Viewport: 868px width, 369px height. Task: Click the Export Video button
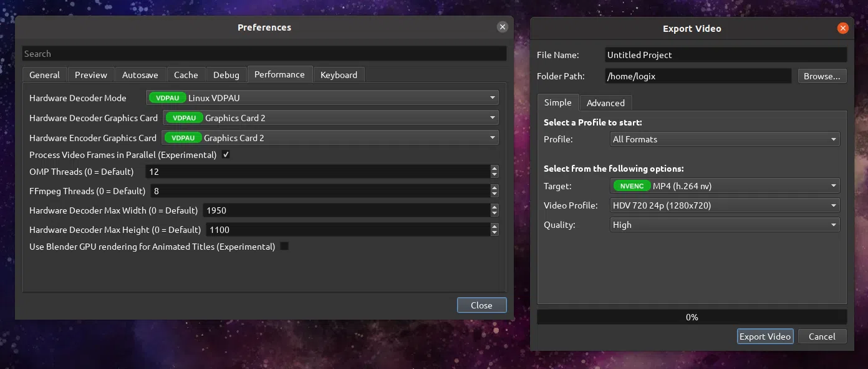764,337
